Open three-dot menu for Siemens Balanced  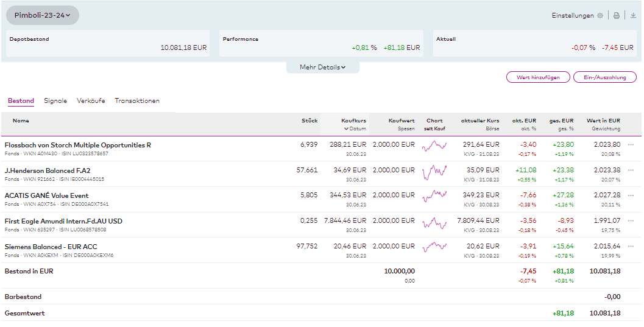pyautogui.click(x=631, y=247)
